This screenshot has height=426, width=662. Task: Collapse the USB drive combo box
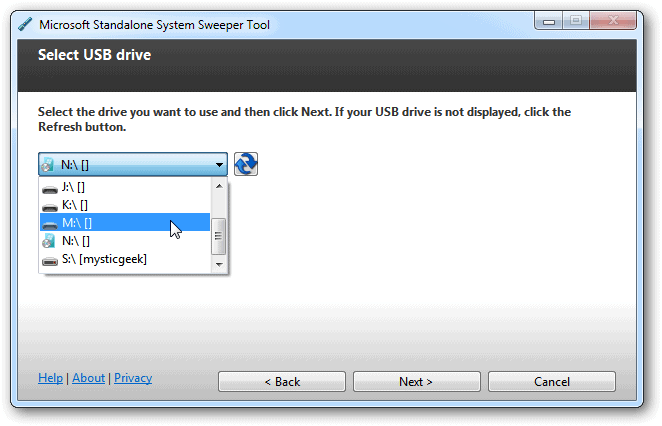(219, 164)
